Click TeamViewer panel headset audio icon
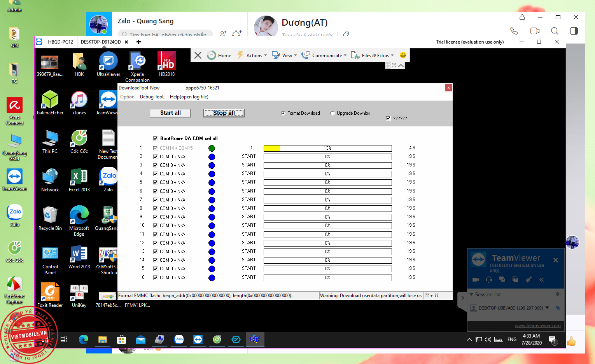The image size is (595, 364). tap(489, 279)
